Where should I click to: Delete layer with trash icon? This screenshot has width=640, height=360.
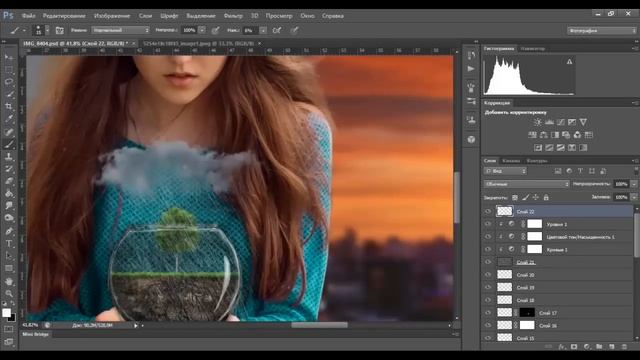tap(624, 347)
